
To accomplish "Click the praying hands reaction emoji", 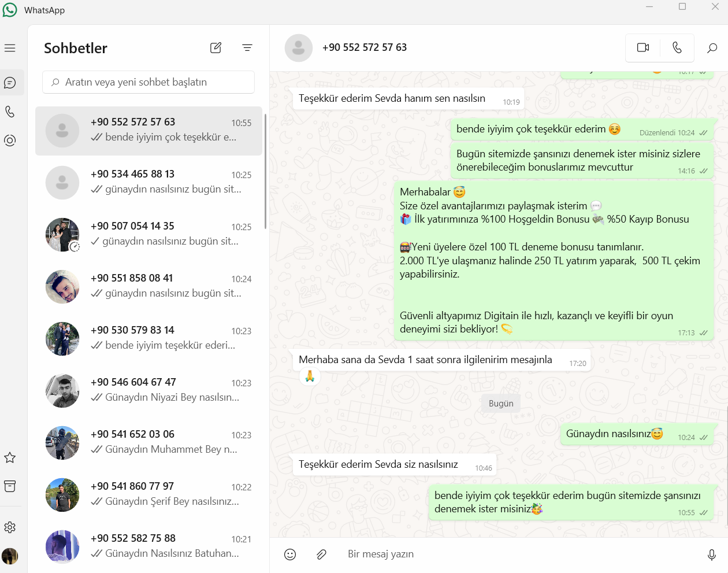I will point(310,376).
